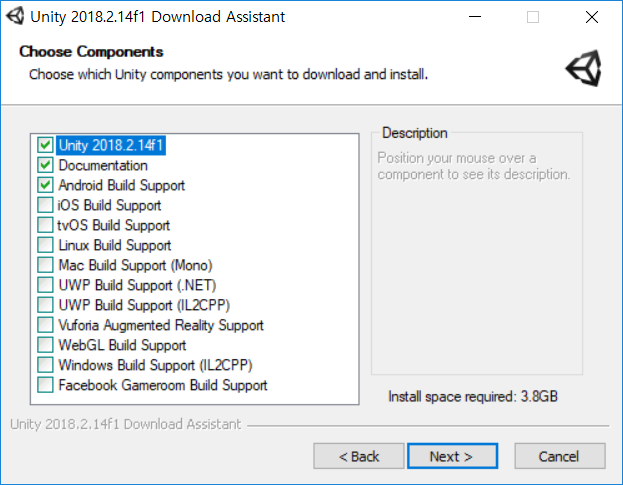Check UWP Build Support (IL2CPP) checkbox
Image resolution: width=623 pixels, height=485 pixels.
click(45, 305)
